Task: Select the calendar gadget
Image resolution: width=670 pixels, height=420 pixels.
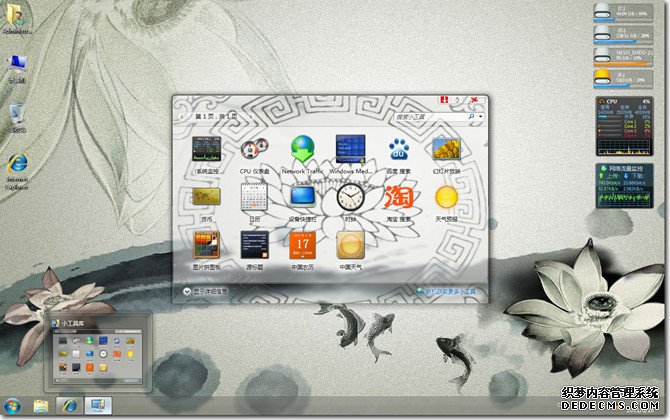Action: [254, 197]
